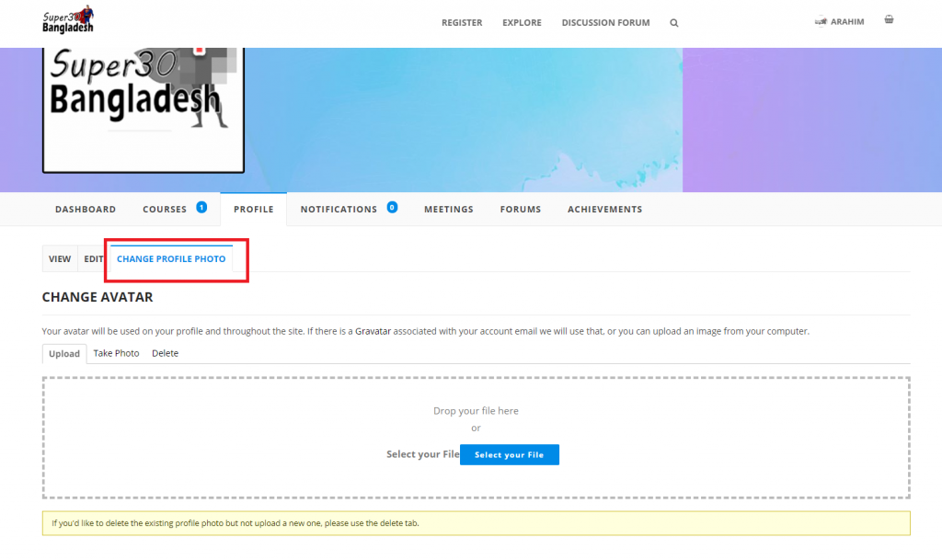Click the Super30 Bangladesh site logo
This screenshot has width=942, height=560.
[68, 20]
